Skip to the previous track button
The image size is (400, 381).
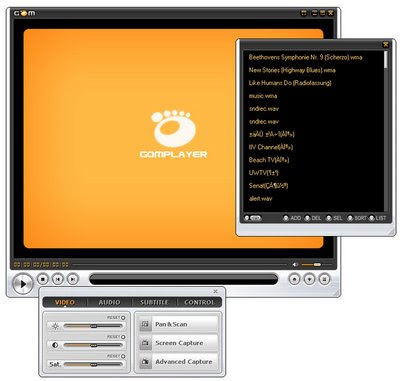[x=58, y=279]
